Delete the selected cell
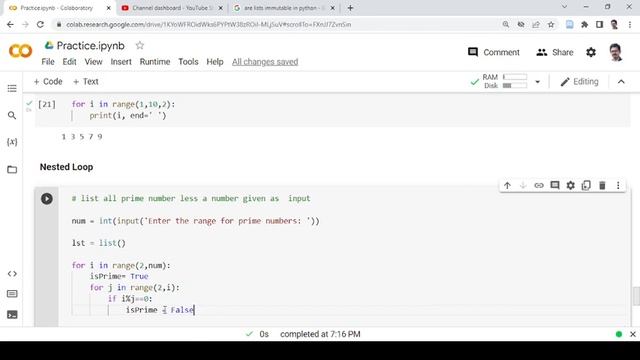The width and height of the screenshot is (640, 360). [602, 186]
